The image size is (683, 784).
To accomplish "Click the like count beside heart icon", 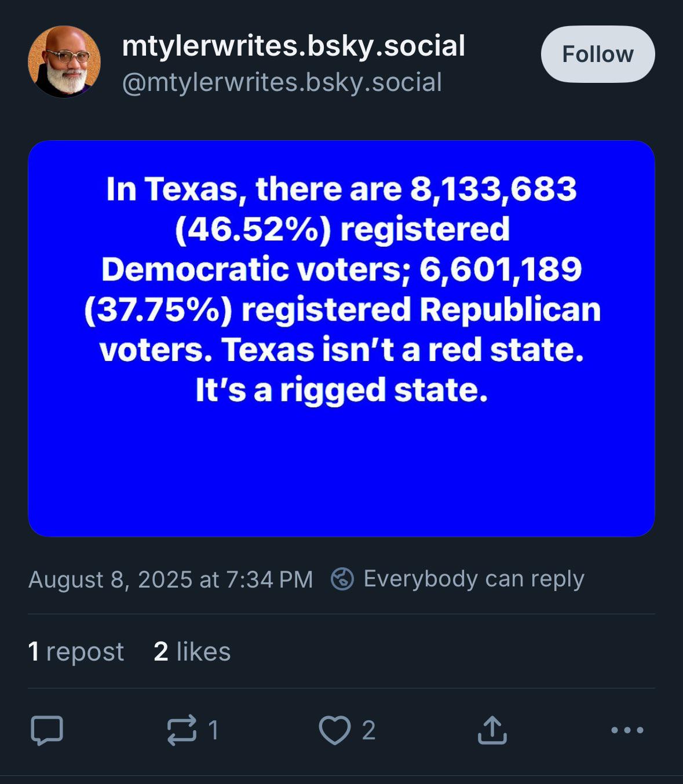I will click(x=368, y=730).
